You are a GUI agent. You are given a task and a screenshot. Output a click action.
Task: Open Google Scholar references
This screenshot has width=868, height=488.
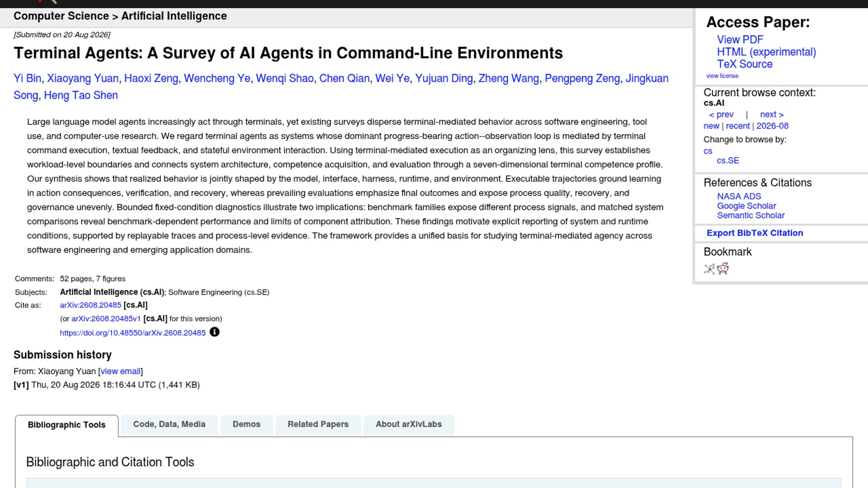[x=746, y=206]
